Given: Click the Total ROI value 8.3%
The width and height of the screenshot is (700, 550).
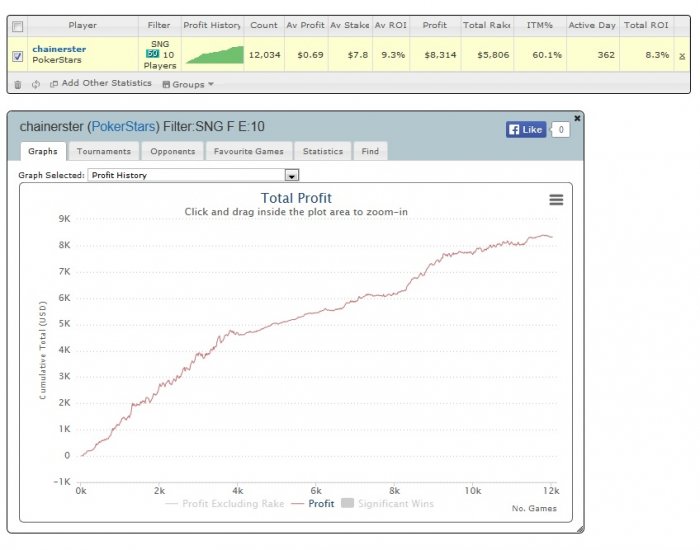Looking at the screenshot, I should point(657,55).
